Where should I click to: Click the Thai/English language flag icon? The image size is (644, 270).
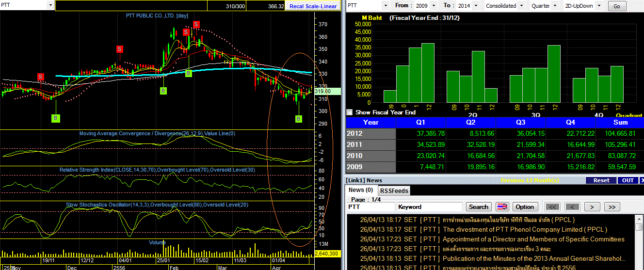click(x=502, y=207)
